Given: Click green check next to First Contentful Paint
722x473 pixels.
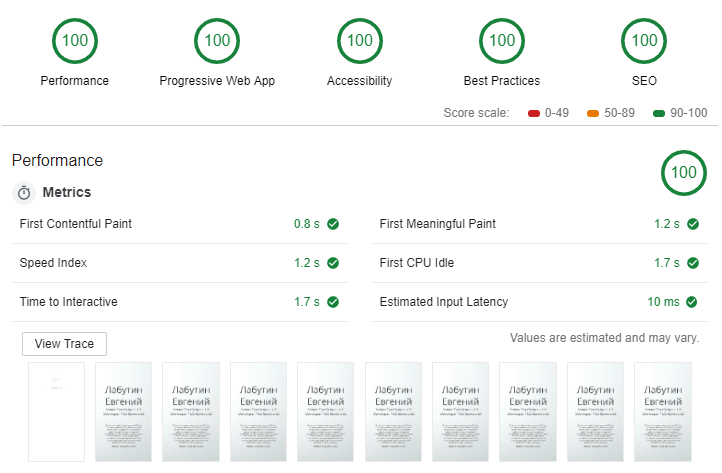Looking at the screenshot, I should [x=333, y=224].
